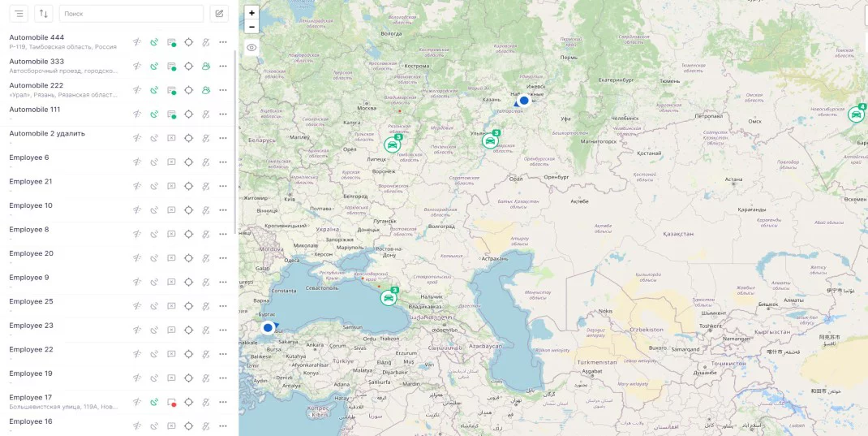Viewport: 868px width, 436px height.
Task: Toggle map visibility eye button
Action: pos(251,48)
